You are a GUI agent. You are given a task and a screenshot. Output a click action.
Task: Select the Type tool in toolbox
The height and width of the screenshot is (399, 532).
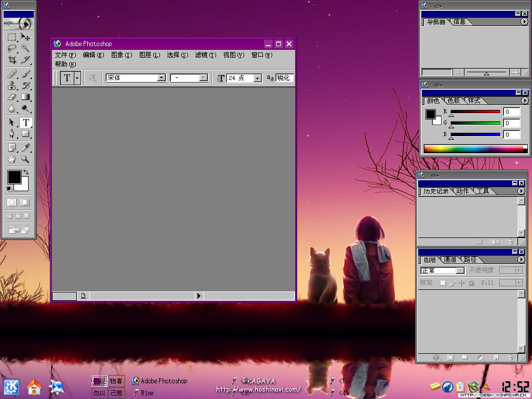25,122
